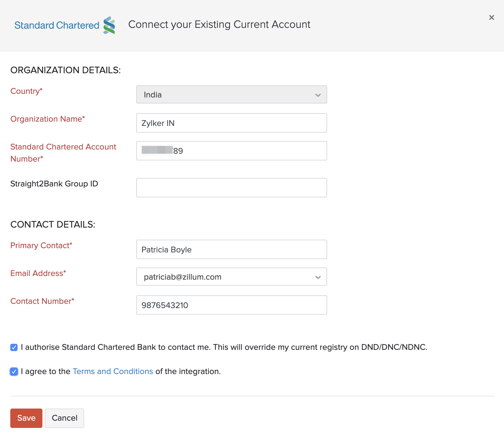Image resolution: width=504 pixels, height=437 pixels.
Task: Click the Primary Contact label
Action: 41,245
